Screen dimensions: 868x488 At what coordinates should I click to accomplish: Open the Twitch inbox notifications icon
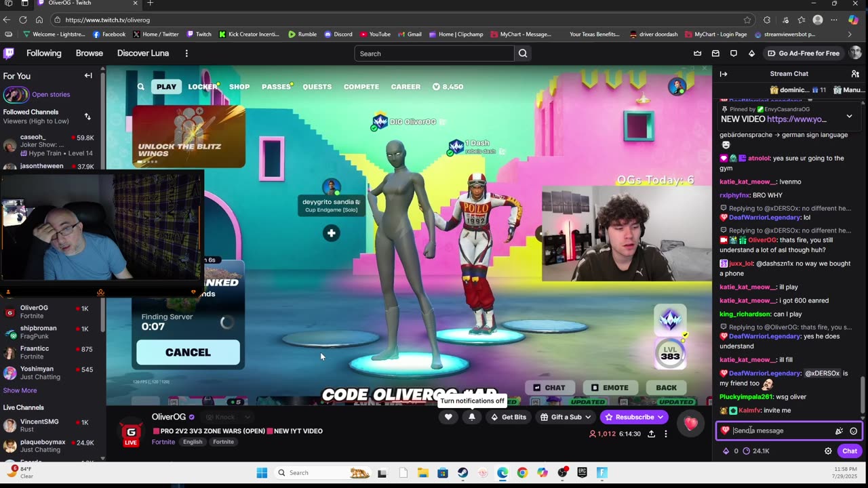coord(715,54)
